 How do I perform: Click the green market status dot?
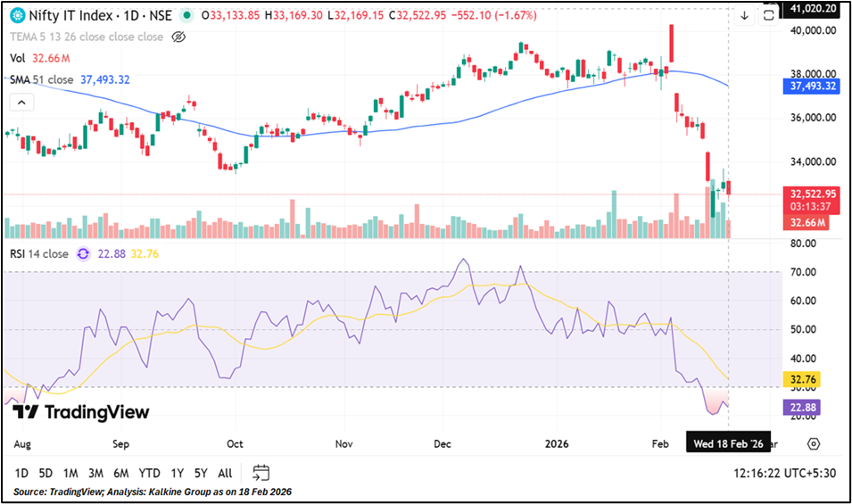coord(186,15)
